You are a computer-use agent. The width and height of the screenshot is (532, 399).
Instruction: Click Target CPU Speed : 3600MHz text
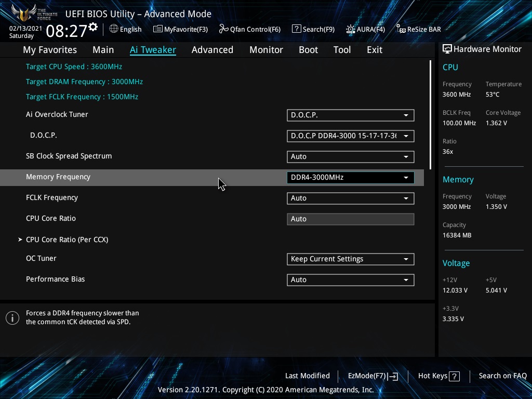(x=74, y=66)
